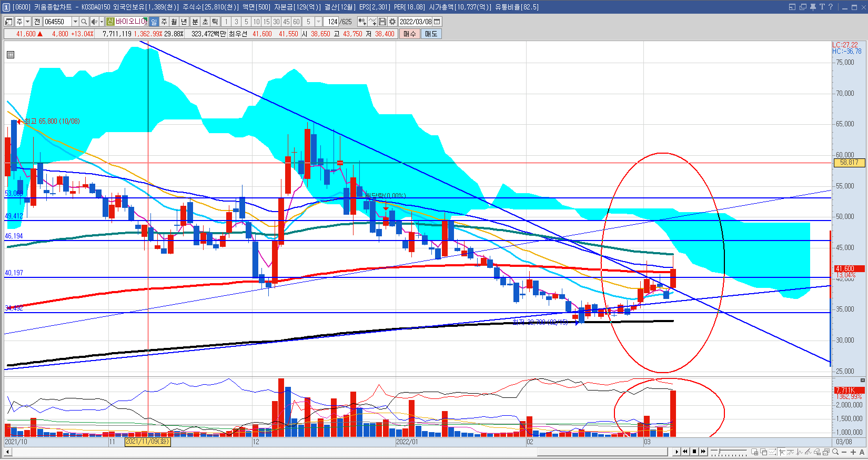This screenshot has height=460, width=868.
Task: Click the 3D bar volume icon at bottom
Action: coord(817,452)
